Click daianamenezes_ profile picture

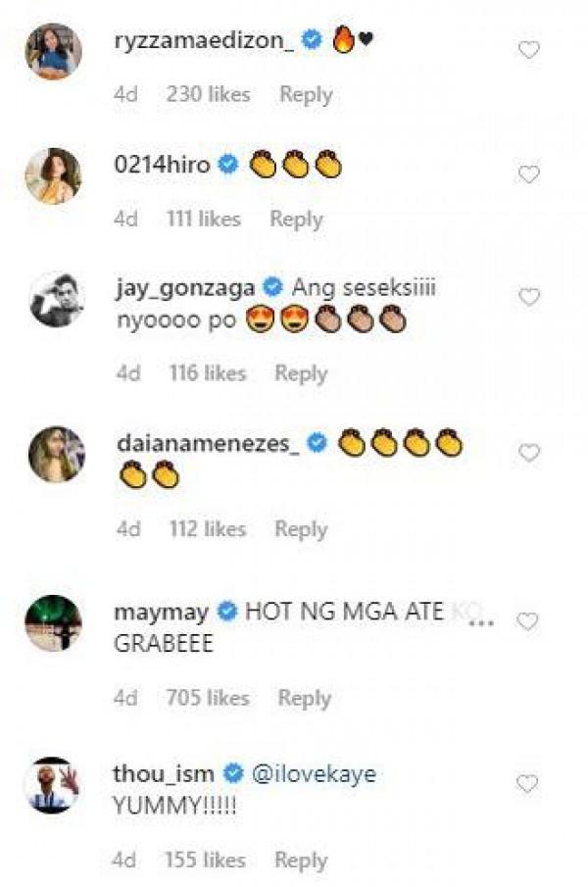[56, 454]
